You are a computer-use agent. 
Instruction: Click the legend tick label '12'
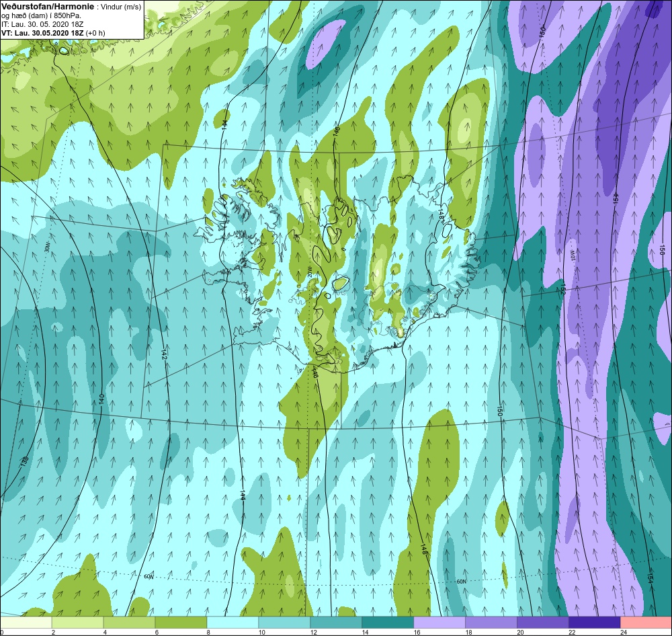click(314, 632)
